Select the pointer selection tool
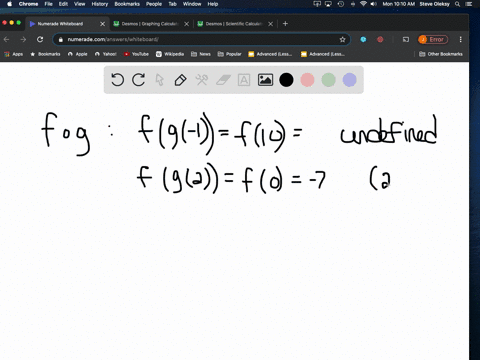This screenshot has height=360, width=480. [160, 80]
